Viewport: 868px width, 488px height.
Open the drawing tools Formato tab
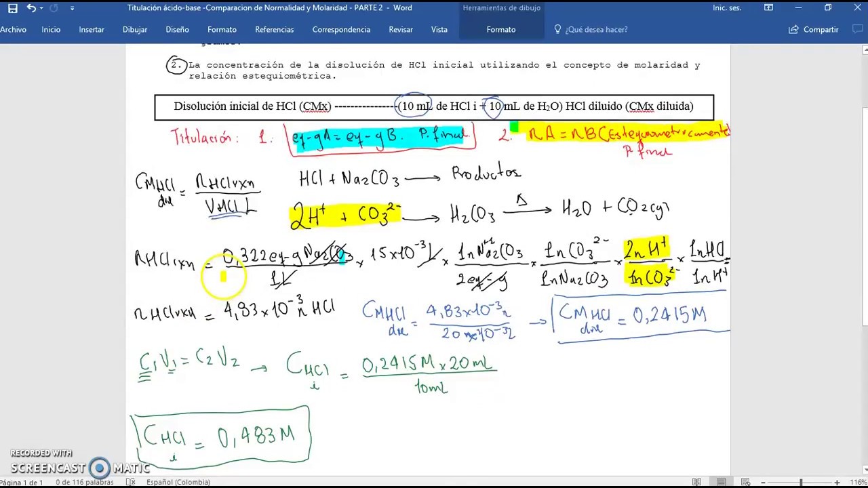tap(501, 30)
